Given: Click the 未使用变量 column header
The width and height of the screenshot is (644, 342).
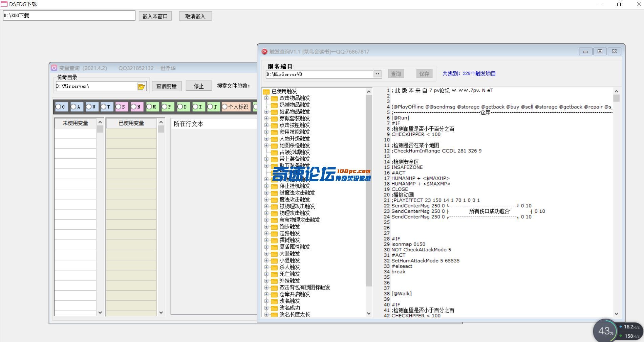Looking at the screenshot, I should tap(75, 123).
